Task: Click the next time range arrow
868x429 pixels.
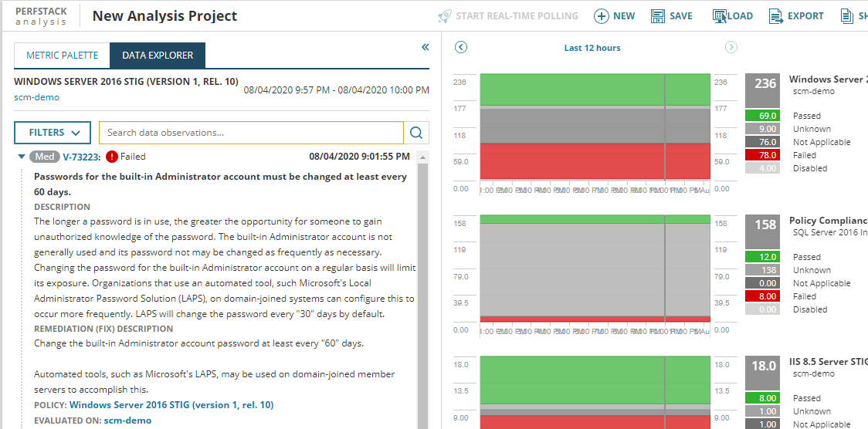Action: pos(731,48)
